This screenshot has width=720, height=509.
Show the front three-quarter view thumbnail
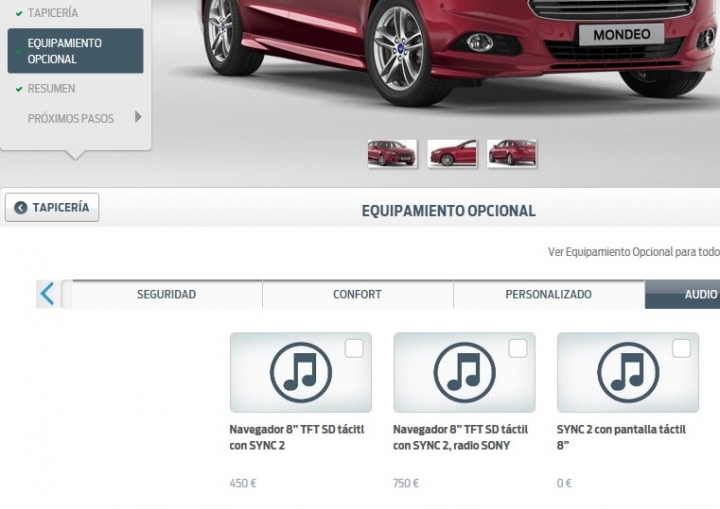[393, 153]
